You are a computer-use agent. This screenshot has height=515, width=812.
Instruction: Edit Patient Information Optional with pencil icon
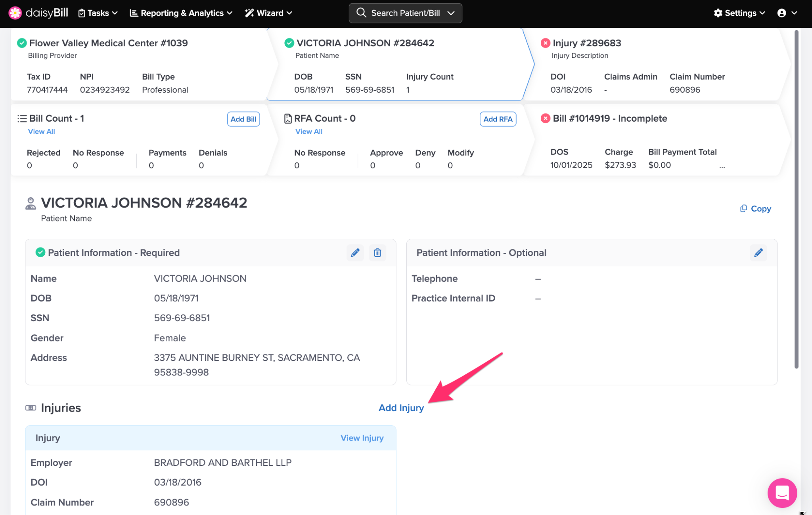758,253
